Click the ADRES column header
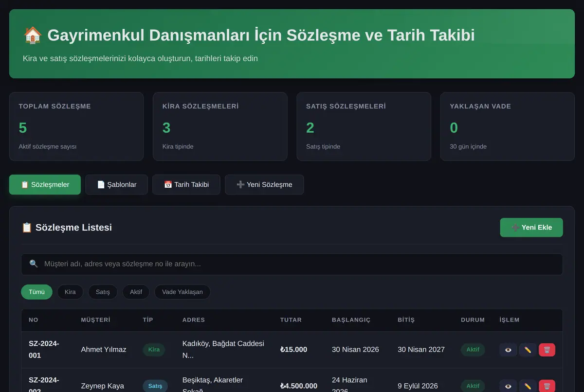 pos(194,320)
